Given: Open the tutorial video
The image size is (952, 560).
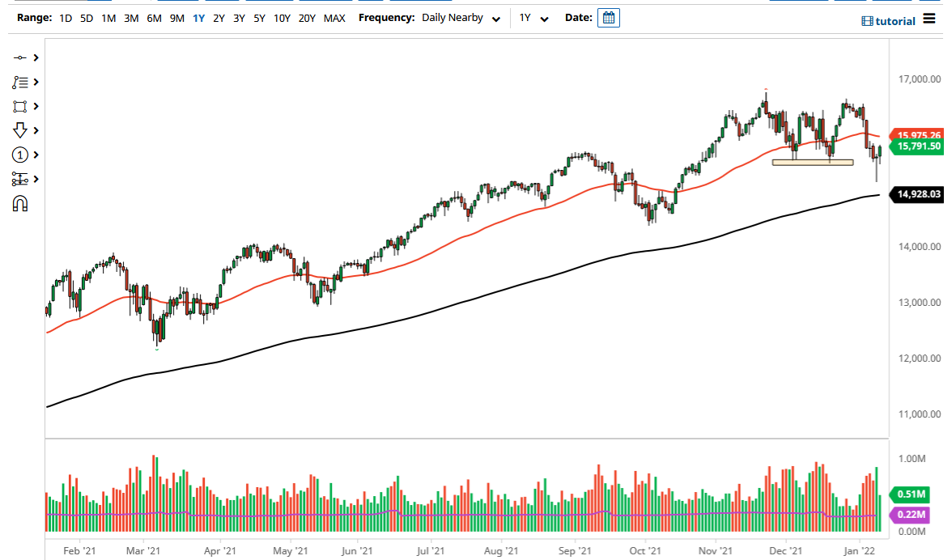Looking at the screenshot, I should (888, 20).
